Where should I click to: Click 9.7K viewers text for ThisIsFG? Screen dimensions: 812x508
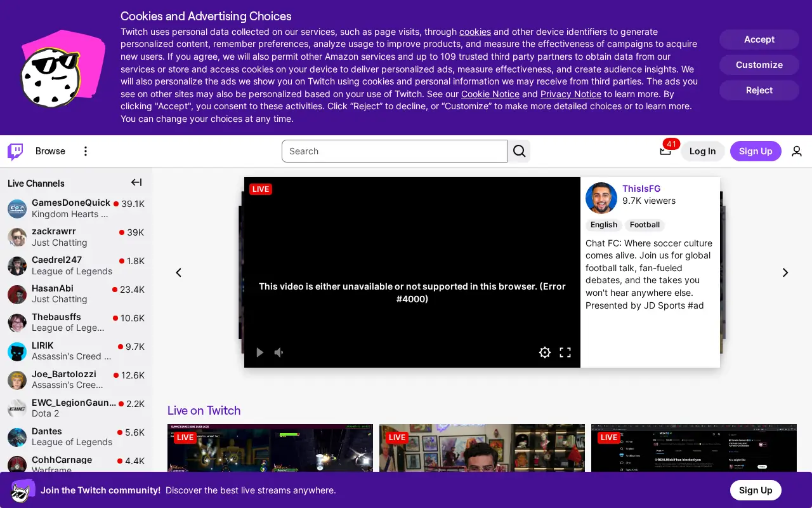click(649, 201)
